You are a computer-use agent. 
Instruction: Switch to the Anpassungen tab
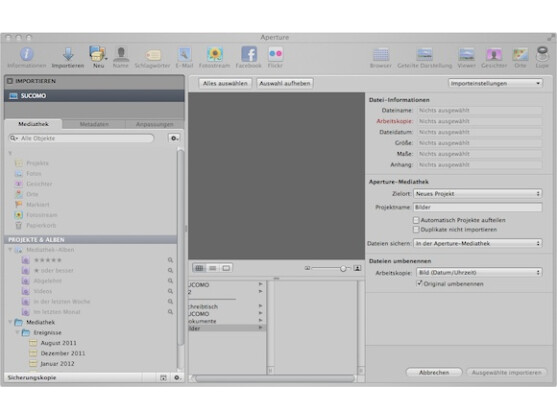pos(155,124)
